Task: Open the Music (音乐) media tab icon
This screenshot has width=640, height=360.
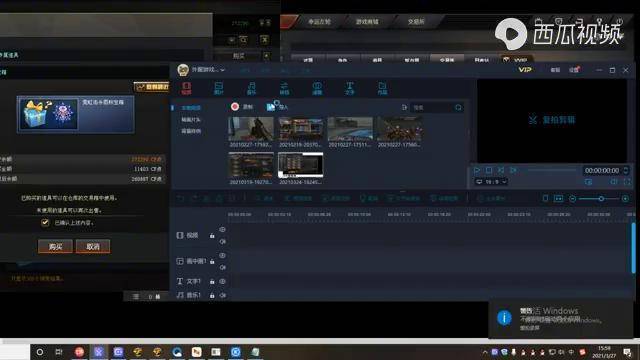Action: (251, 88)
